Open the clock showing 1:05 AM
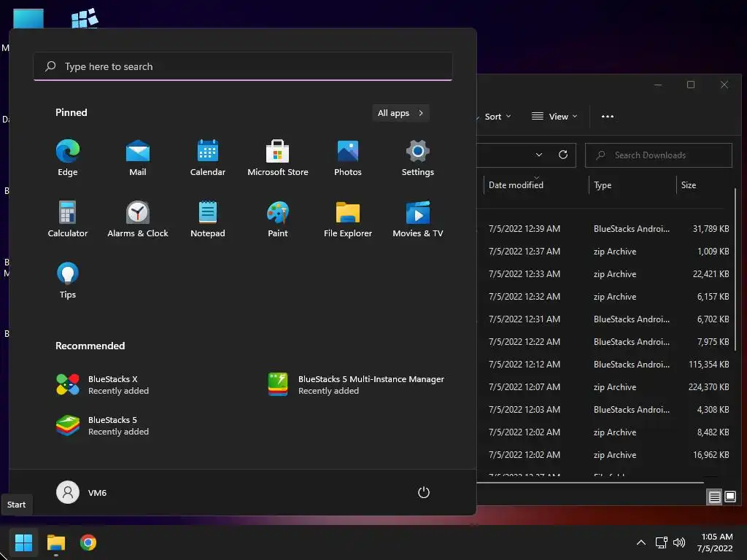 (715, 542)
